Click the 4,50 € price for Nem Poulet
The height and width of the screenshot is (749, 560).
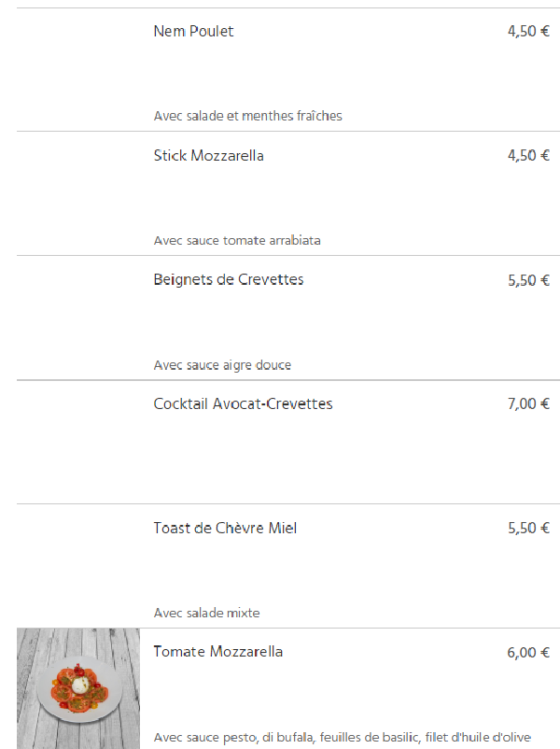click(528, 31)
